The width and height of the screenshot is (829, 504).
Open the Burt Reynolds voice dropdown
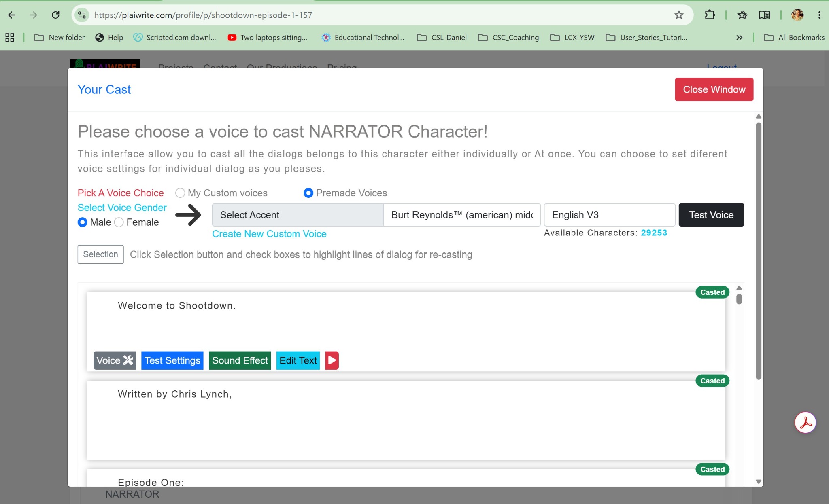coord(462,215)
